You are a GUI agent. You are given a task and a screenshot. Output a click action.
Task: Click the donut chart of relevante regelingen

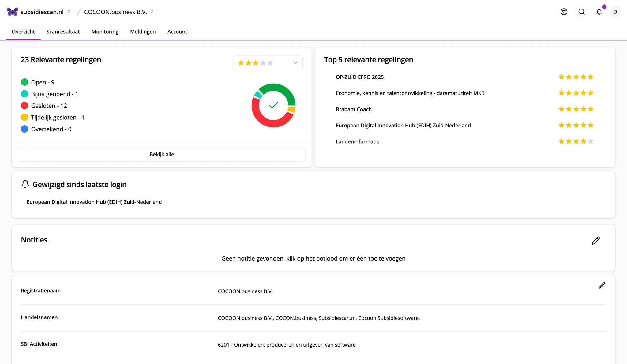coord(273,106)
